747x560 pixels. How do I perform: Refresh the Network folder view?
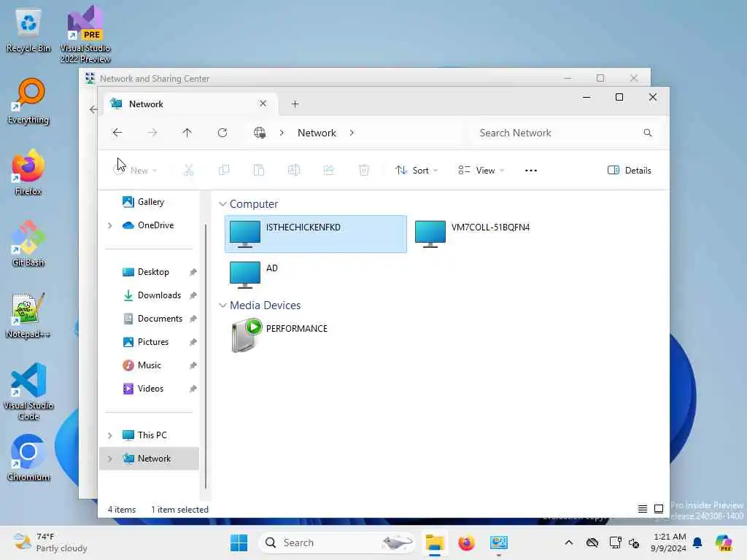(x=222, y=133)
